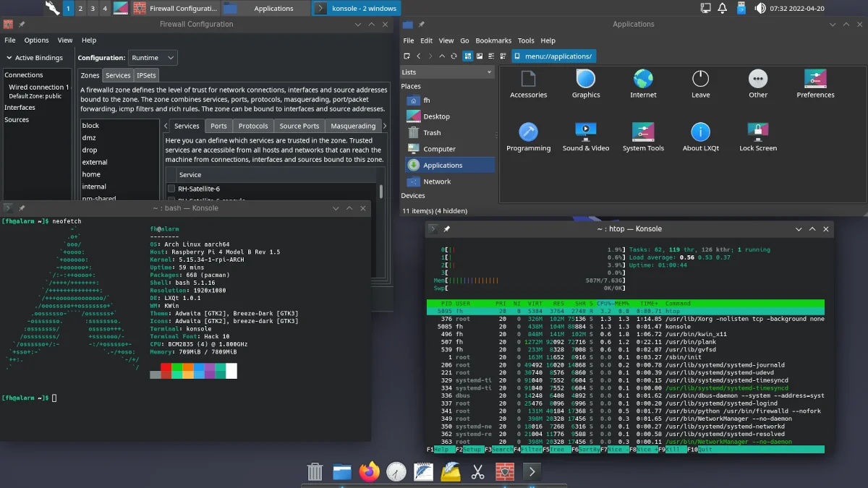This screenshot has width=868, height=488.
Task: Open the Bookmarks menu in file manager
Action: (493, 40)
